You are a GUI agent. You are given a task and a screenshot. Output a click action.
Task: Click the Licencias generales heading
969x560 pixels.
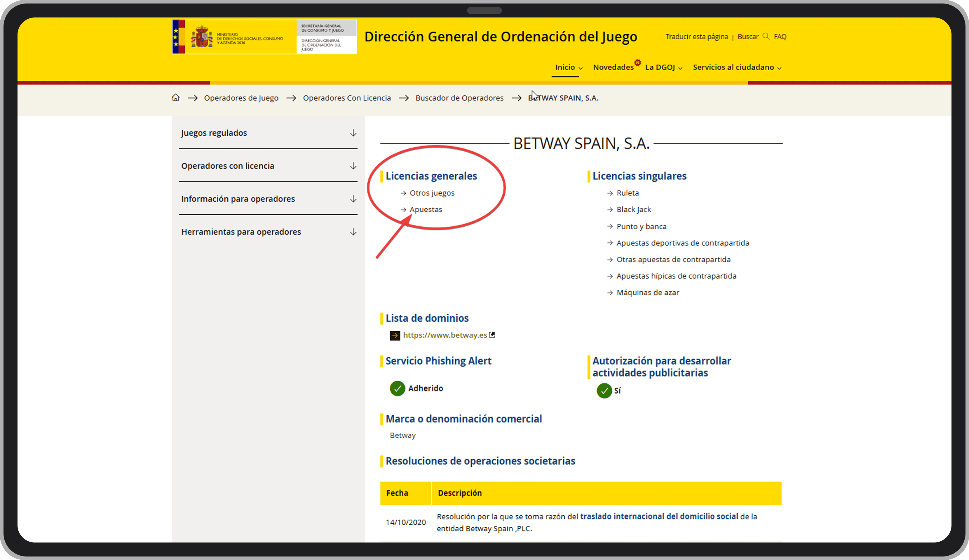coord(431,176)
